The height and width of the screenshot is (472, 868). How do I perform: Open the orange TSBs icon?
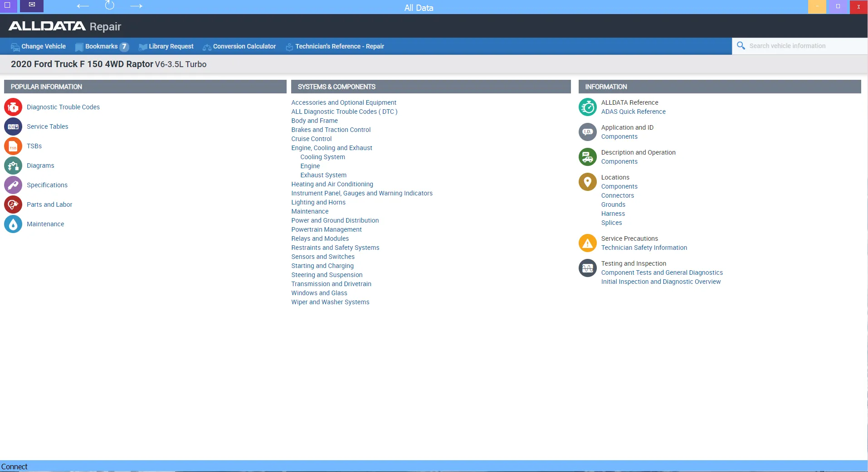[x=13, y=146]
